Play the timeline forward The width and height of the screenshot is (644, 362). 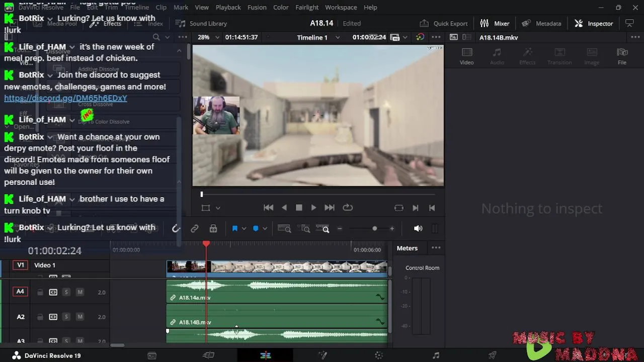click(313, 208)
